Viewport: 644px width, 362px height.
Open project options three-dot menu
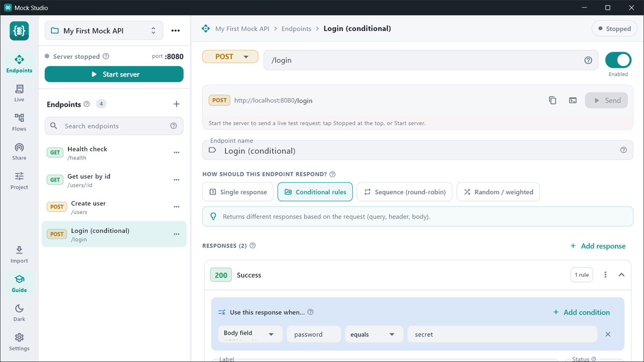tap(175, 31)
